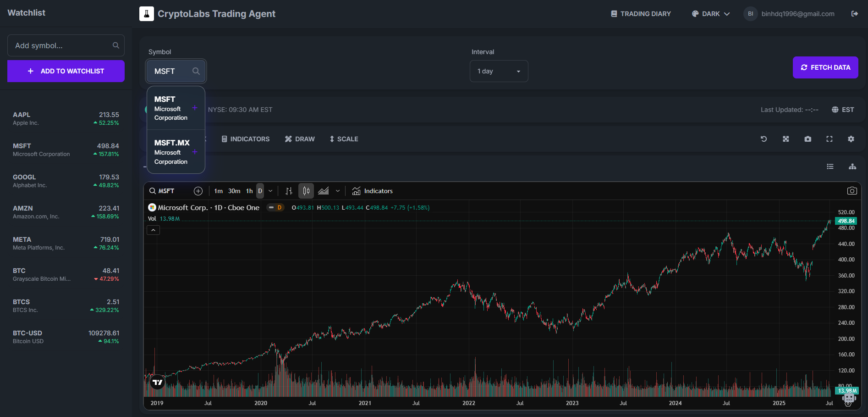Viewport: 868px width, 417px height.
Task: Select META Meta Platforms watchlist row
Action: [66, 243]
